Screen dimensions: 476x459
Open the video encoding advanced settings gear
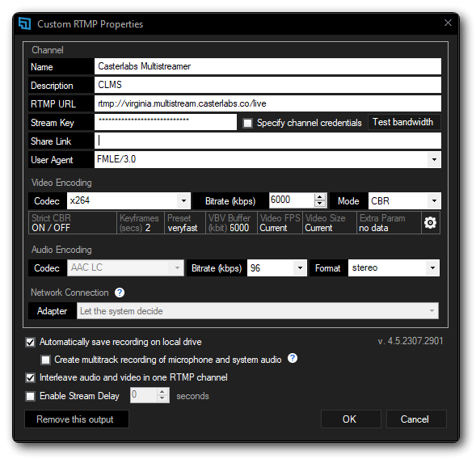tap(430, 223)
